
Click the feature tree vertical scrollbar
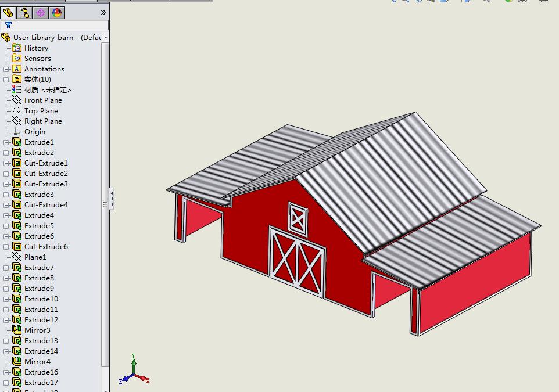[105, 204]
